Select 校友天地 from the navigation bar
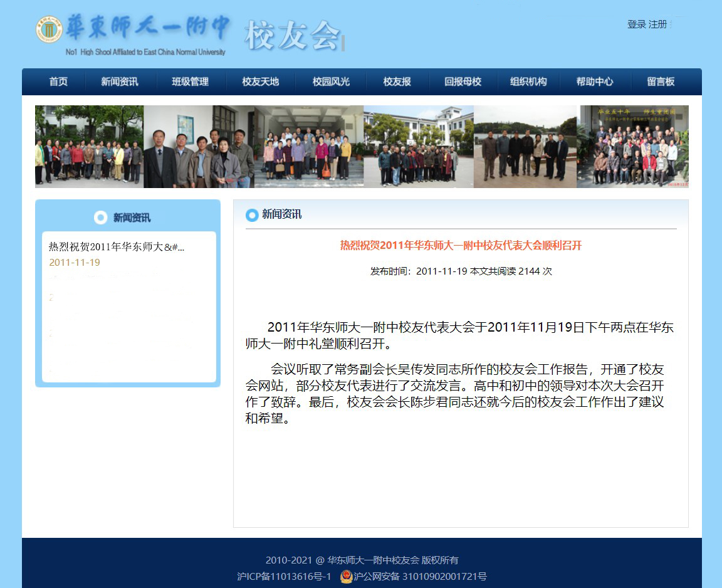 261,82
